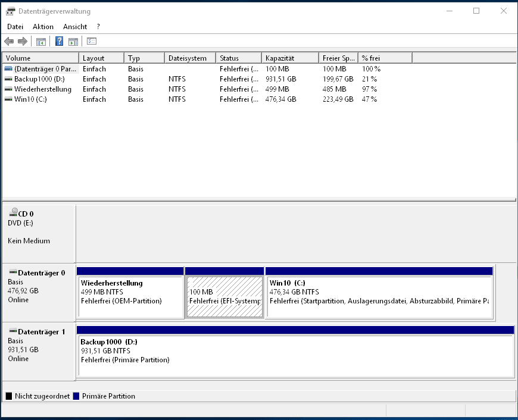Click the volume icon of Backup1000 (D:)
Image resolution: width=518 pixels, height=420 pixels.
point(8,79)
